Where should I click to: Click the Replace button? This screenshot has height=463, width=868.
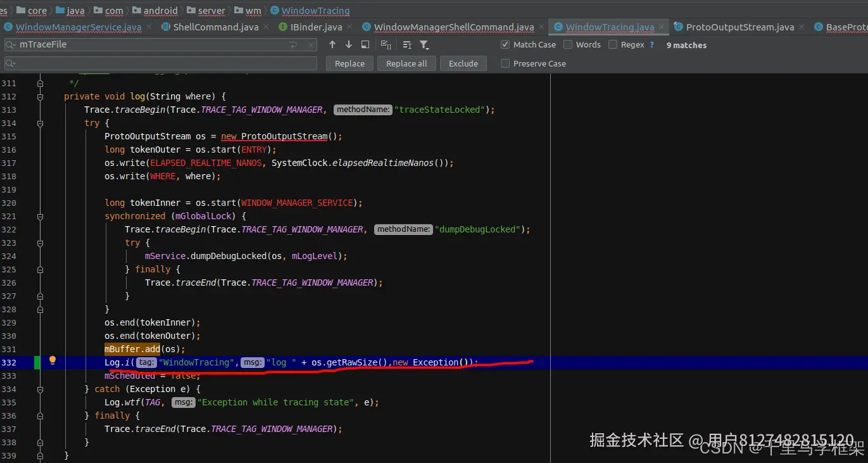(x=349, y=63)
